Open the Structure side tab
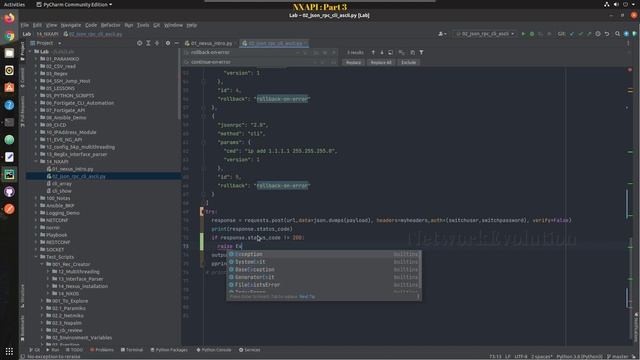640x360 pixels. [22, 296]
